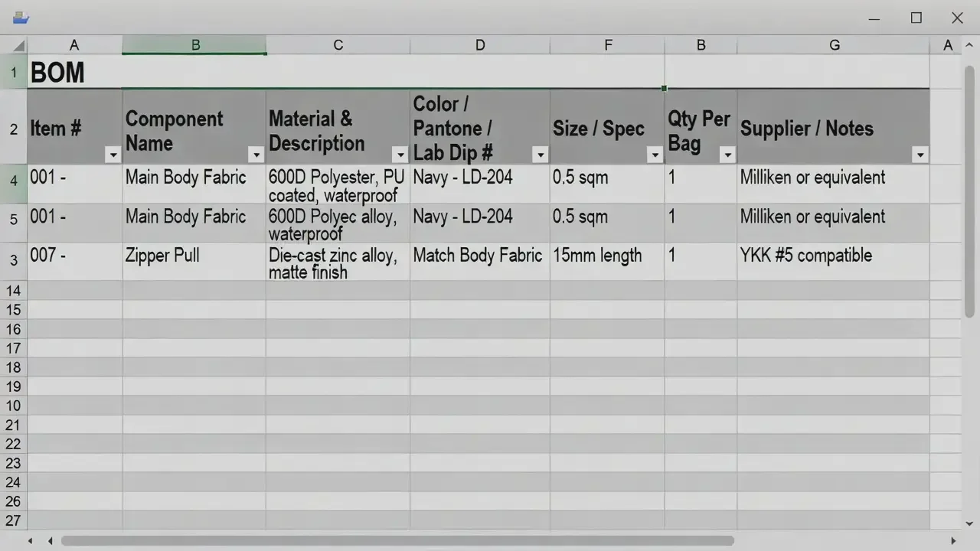
Task: Select column C header
Action: point(338,45)
